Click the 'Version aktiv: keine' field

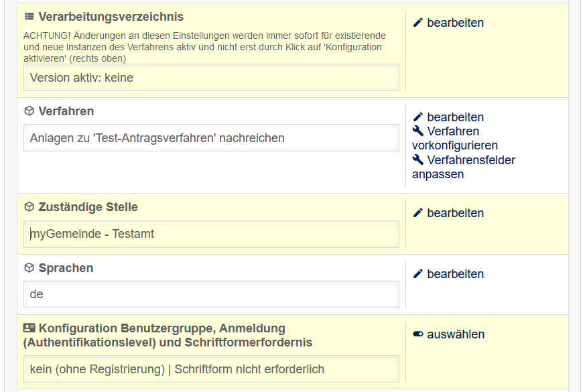211,78
